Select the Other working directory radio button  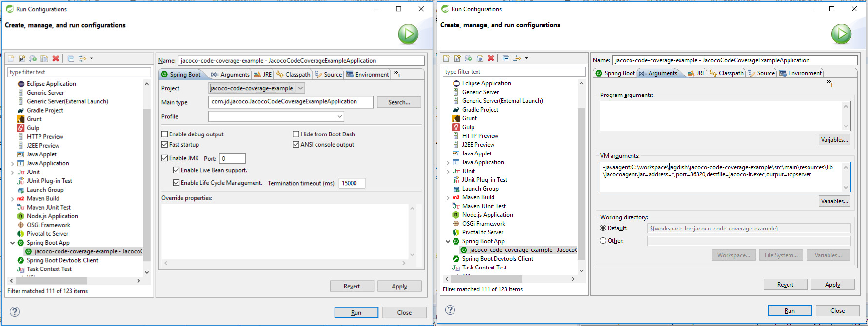click(x=603, y=241)
